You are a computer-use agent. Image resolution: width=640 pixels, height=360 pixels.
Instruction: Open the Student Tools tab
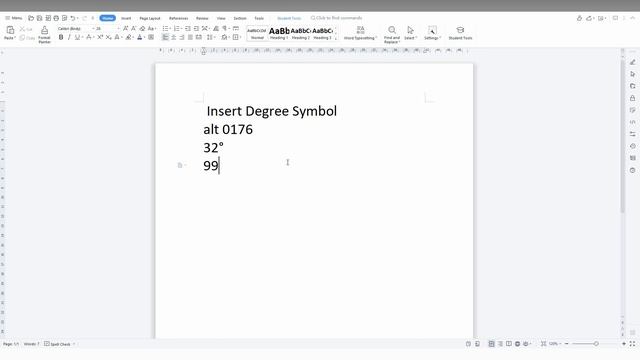click(289, 18)
